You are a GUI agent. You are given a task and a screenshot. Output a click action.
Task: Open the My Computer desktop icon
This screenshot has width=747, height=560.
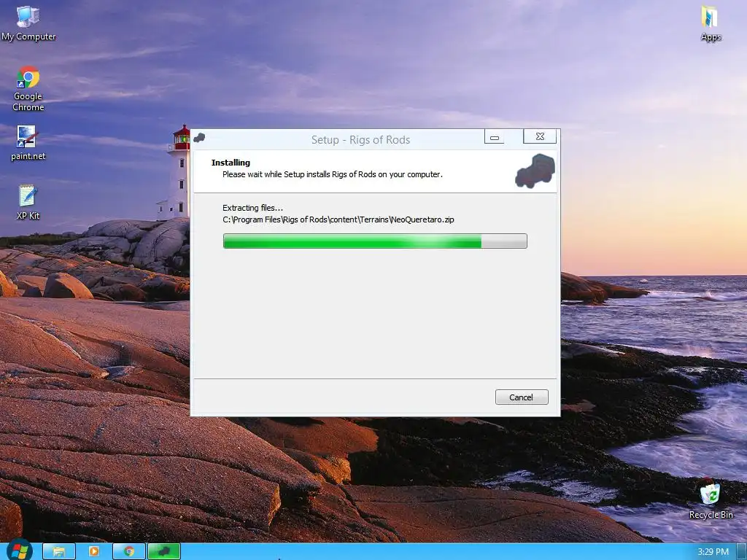coord(28,23)
